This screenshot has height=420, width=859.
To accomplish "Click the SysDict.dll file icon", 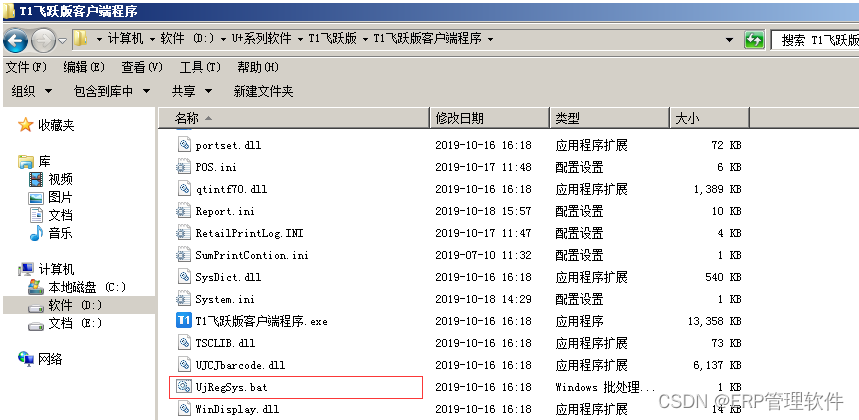I will pyautogui.click(x=184, y=277).
